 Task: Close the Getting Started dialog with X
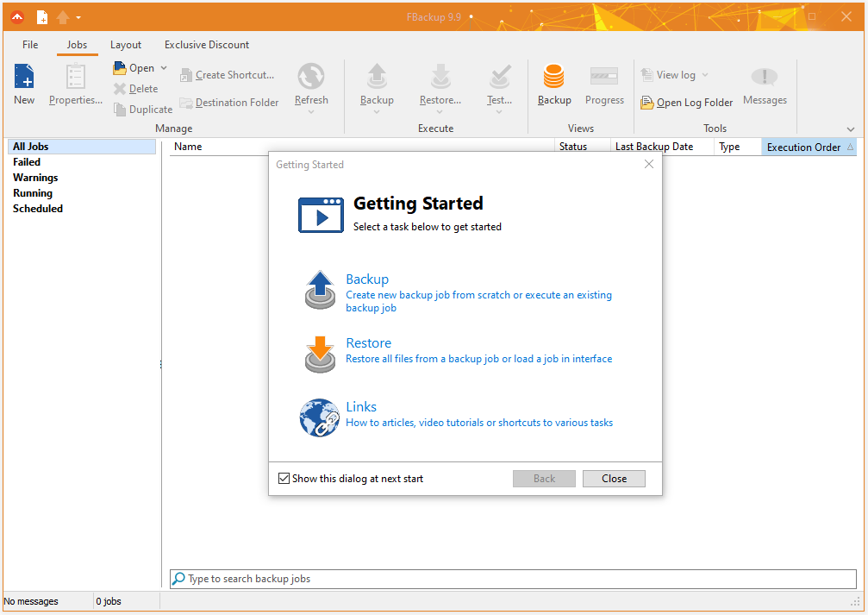649,164
